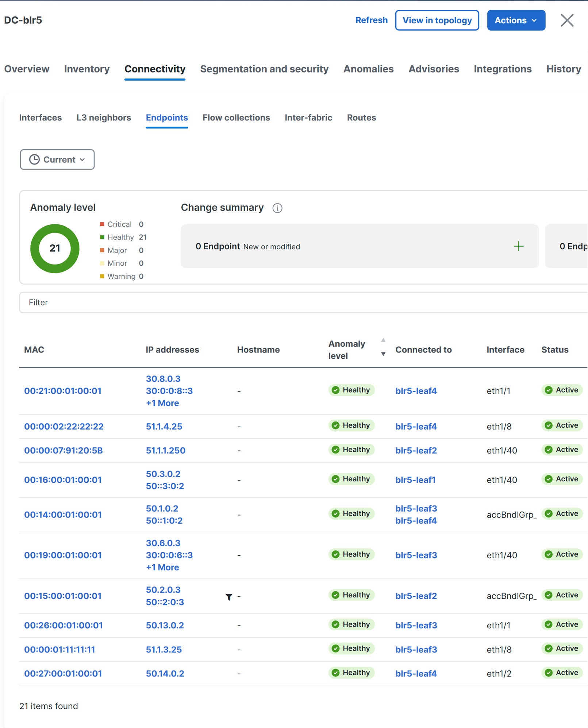Expand +1 More under 30.6.0.3
Screen dimensions: 588x728
coord(162,567)
